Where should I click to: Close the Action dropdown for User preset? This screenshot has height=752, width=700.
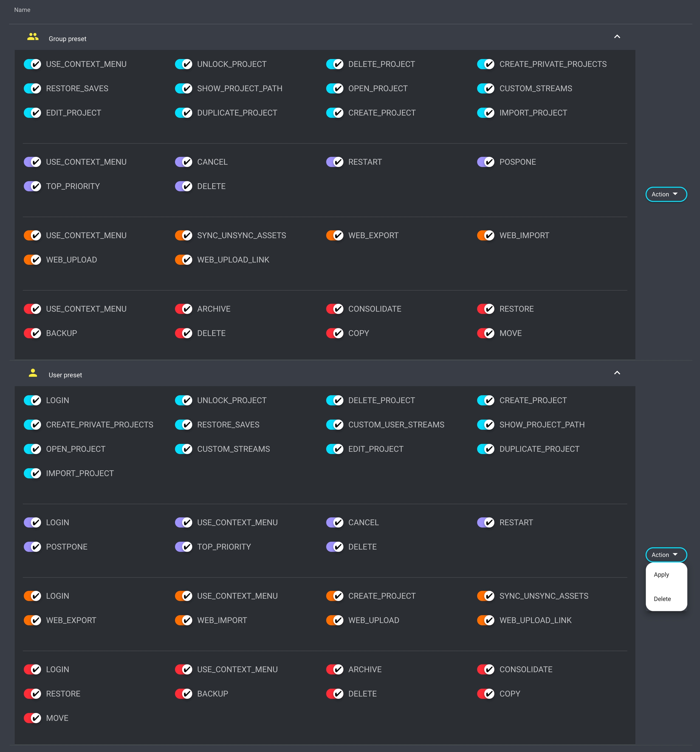666,555
